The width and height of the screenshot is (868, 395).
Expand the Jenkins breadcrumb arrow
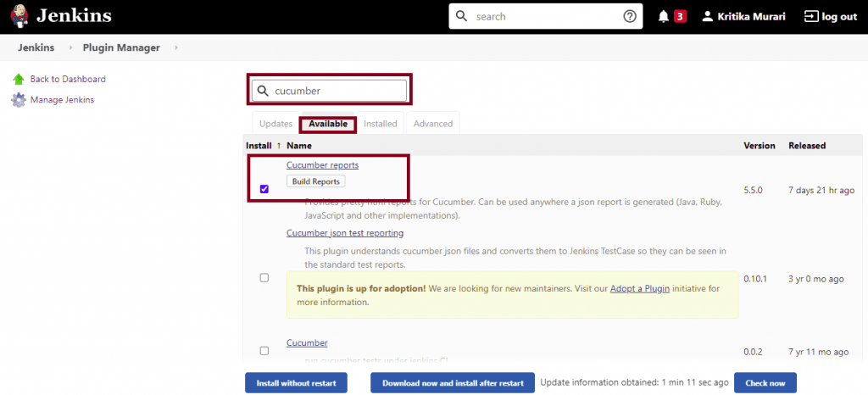[71, 47]
